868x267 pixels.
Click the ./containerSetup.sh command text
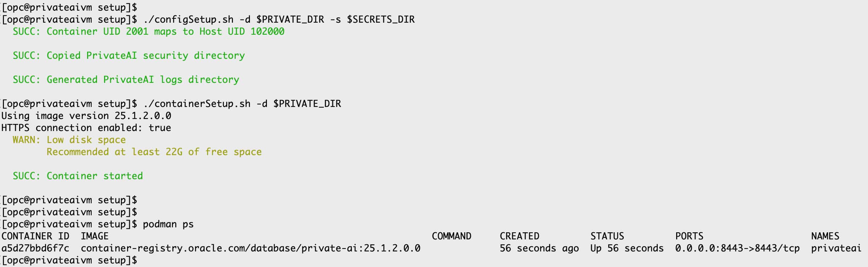197,104
